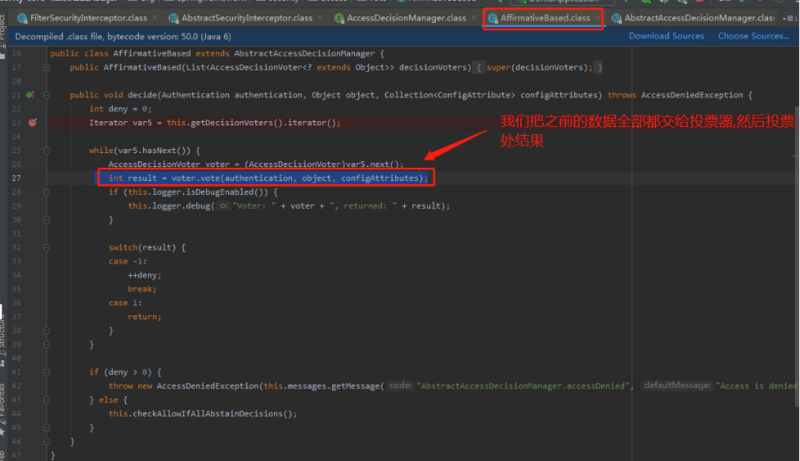Collapse the if deny block on line 41
The image size is (800, 461).
pos(46,372)
